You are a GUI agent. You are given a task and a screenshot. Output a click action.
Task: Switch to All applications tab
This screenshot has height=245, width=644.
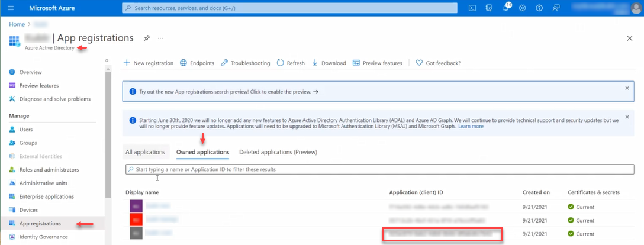pos(145,152)
